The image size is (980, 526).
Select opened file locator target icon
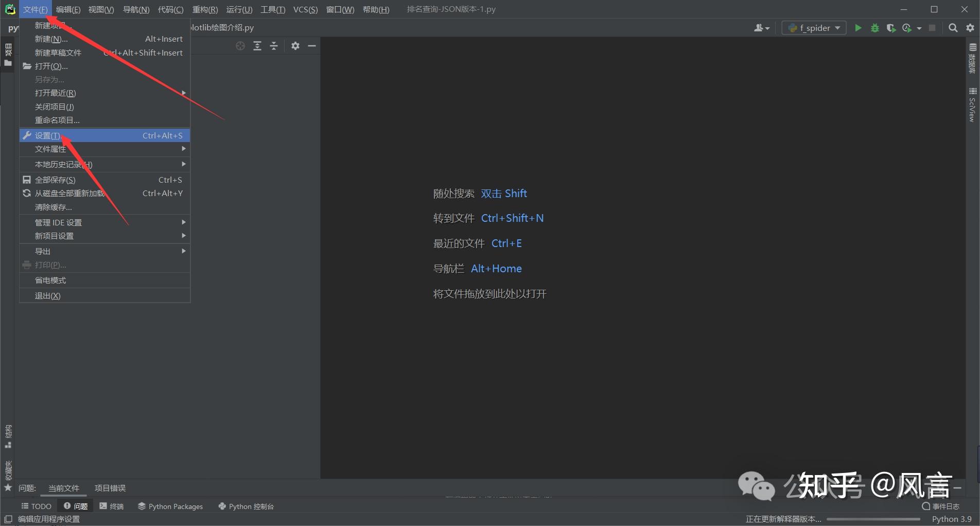coord(240,46)
